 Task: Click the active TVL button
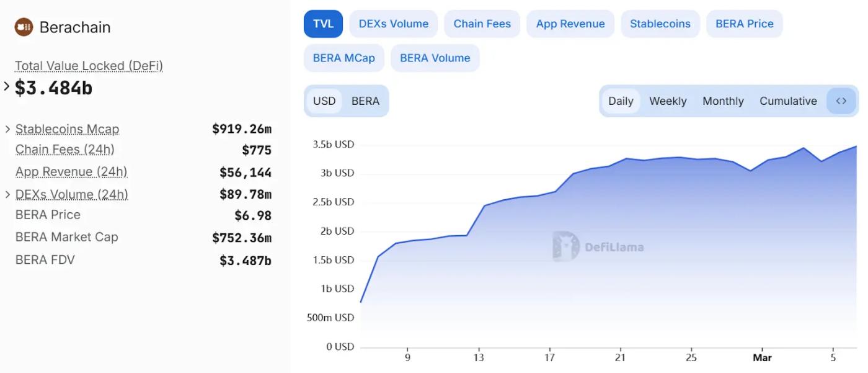pyautogui.click(x=323, y=24)
